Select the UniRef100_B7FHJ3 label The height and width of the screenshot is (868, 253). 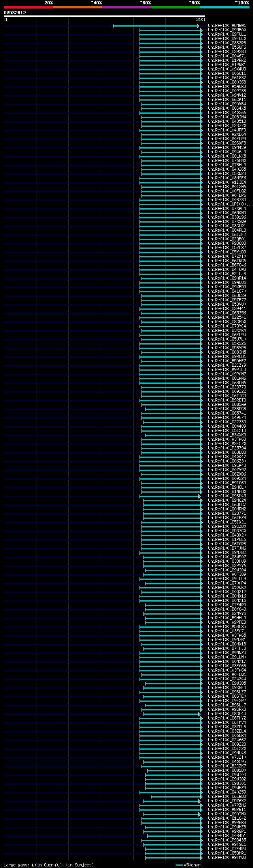point(227,649)
